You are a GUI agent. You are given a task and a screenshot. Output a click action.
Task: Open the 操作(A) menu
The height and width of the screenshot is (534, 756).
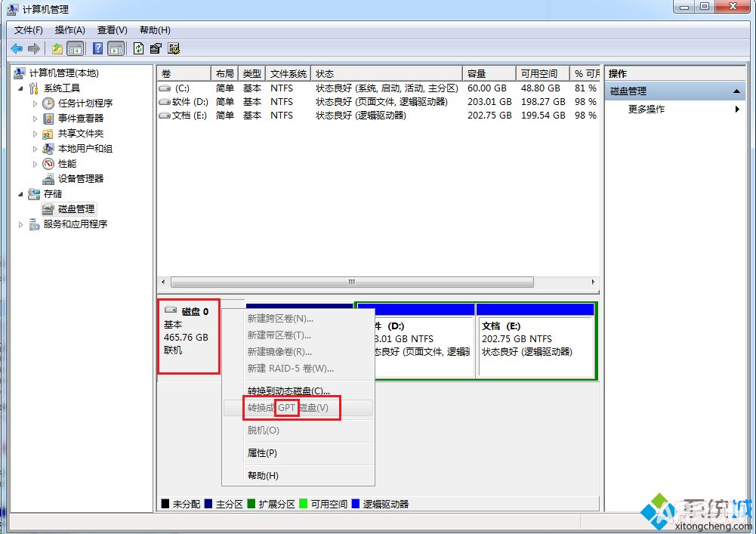(x=69, y=30)
